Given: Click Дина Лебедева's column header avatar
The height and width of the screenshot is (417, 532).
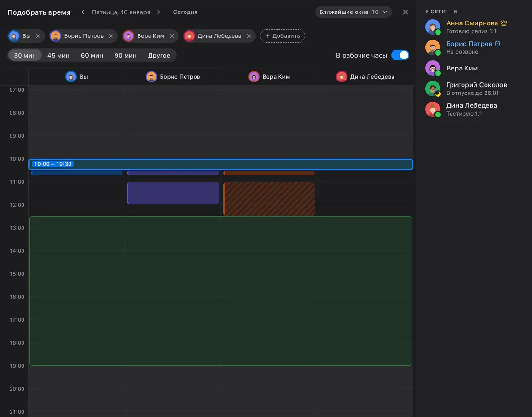Looking at the screenshot, I should click(x=341, y=77).
